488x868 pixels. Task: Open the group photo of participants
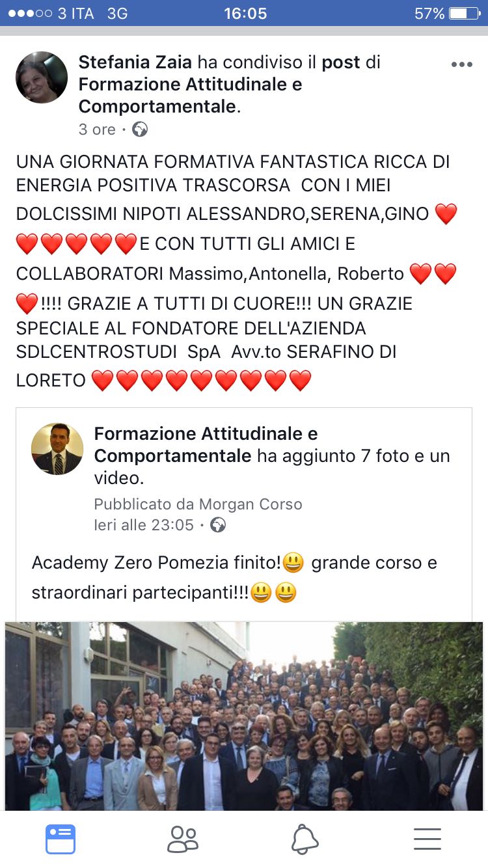tap(244, 716)
